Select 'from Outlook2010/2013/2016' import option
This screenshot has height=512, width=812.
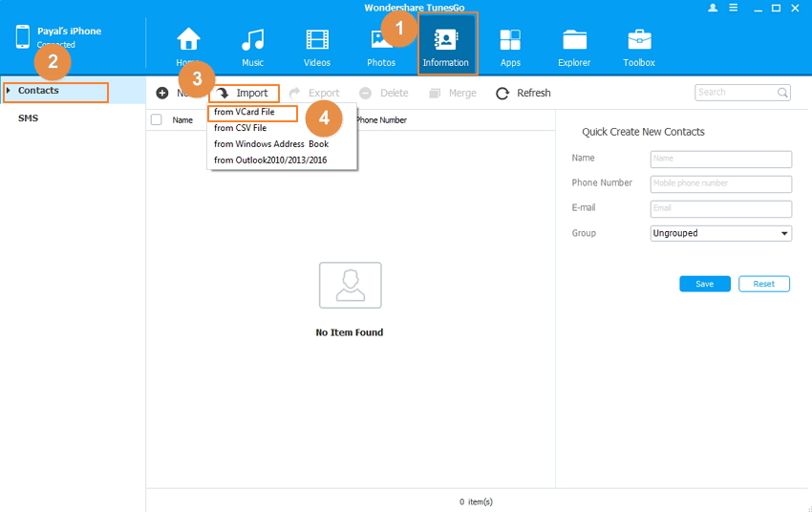pyautogui.click(x=270, y=160)
